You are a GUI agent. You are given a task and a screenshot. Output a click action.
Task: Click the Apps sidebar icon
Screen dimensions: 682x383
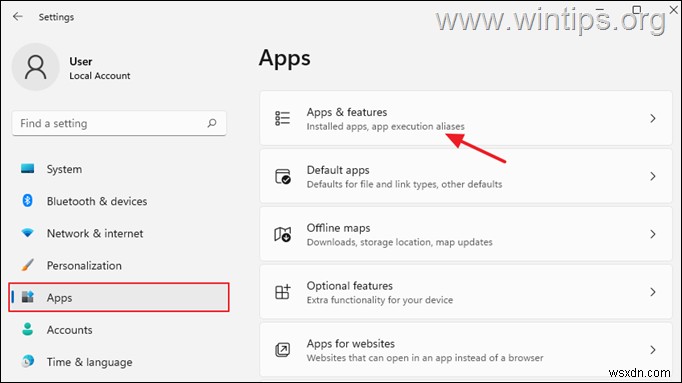[28, 297]
